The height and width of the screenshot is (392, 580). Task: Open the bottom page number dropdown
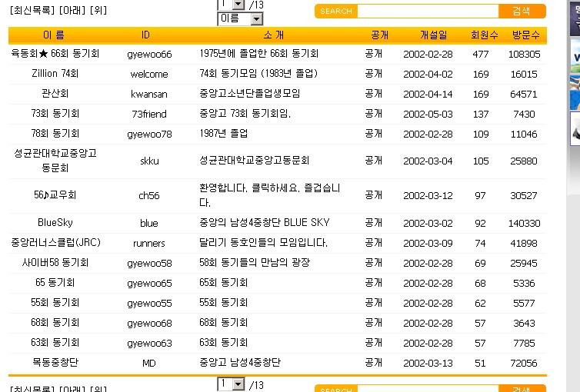click(237, 384)
